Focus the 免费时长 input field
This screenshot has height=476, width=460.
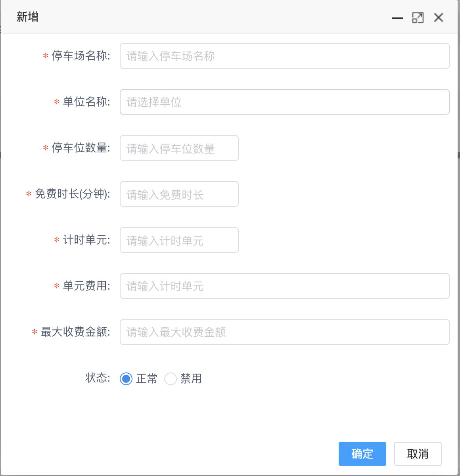click(x=179, y=194)
